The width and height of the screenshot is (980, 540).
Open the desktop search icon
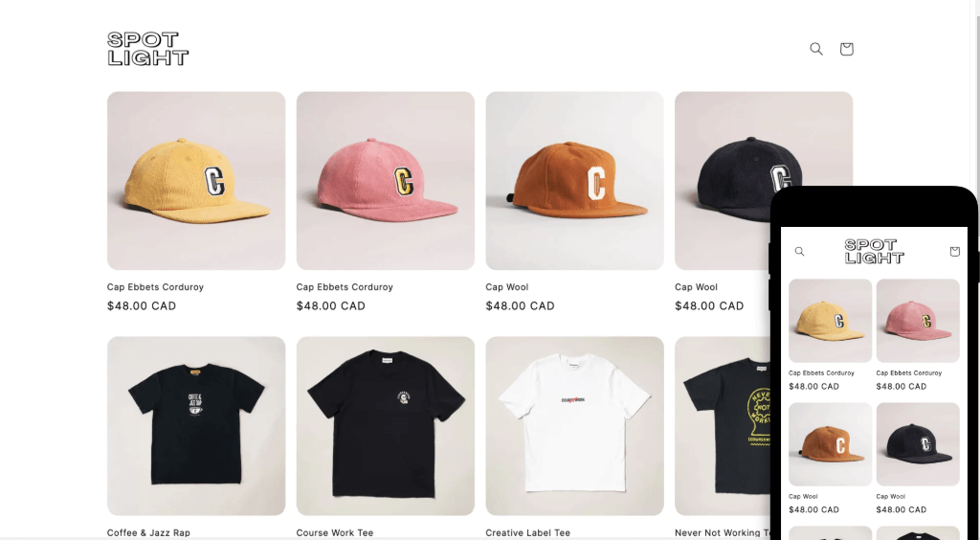point(816,49)
